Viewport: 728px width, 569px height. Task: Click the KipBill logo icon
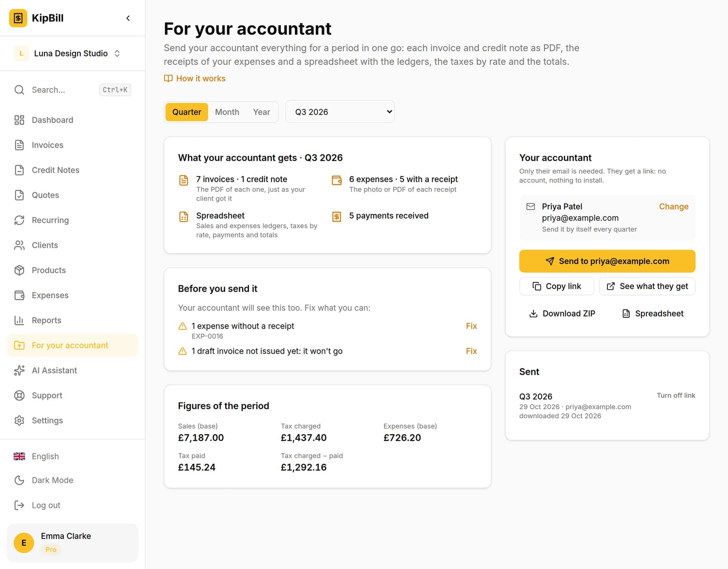tap(18, 18)
